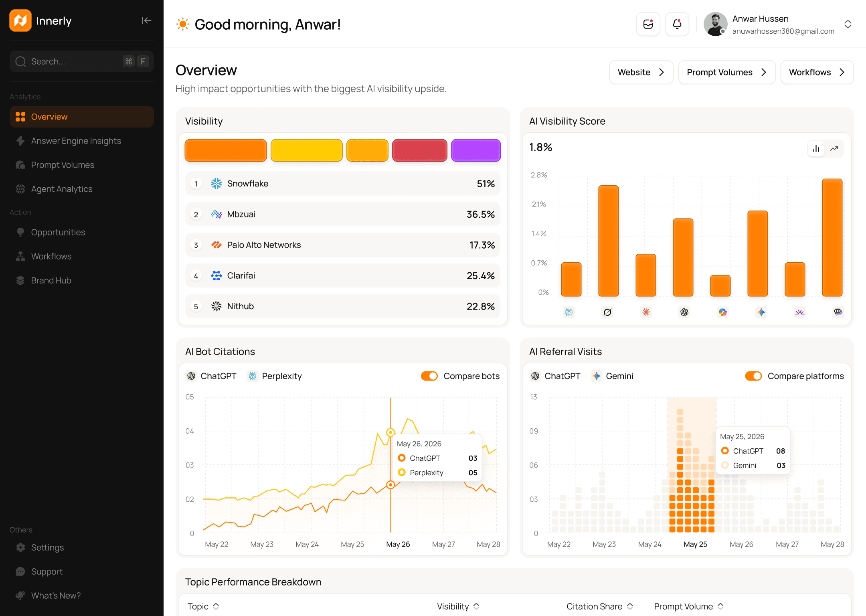
Task: Open the notifications bell icon
Action: (x=677, y=24)
